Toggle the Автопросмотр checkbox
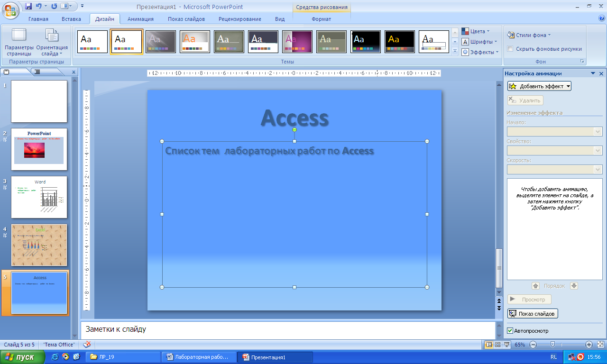 point(510,331)
